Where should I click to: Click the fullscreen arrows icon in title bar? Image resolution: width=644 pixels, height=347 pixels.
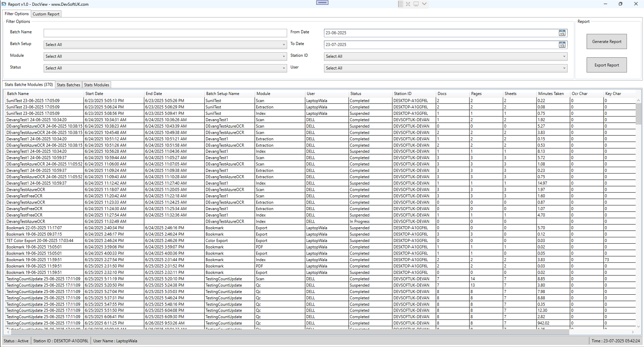click(x=408, y=4)
